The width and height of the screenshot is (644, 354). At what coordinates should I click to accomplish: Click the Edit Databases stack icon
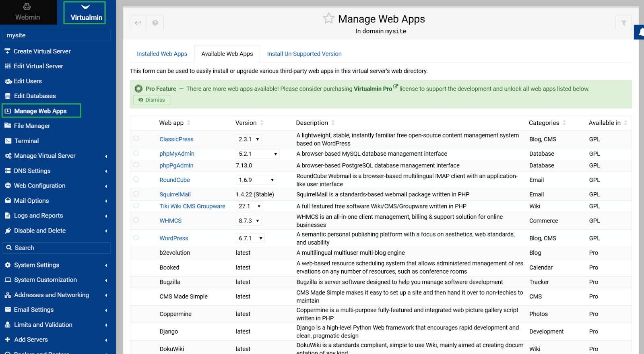[8, 96]
